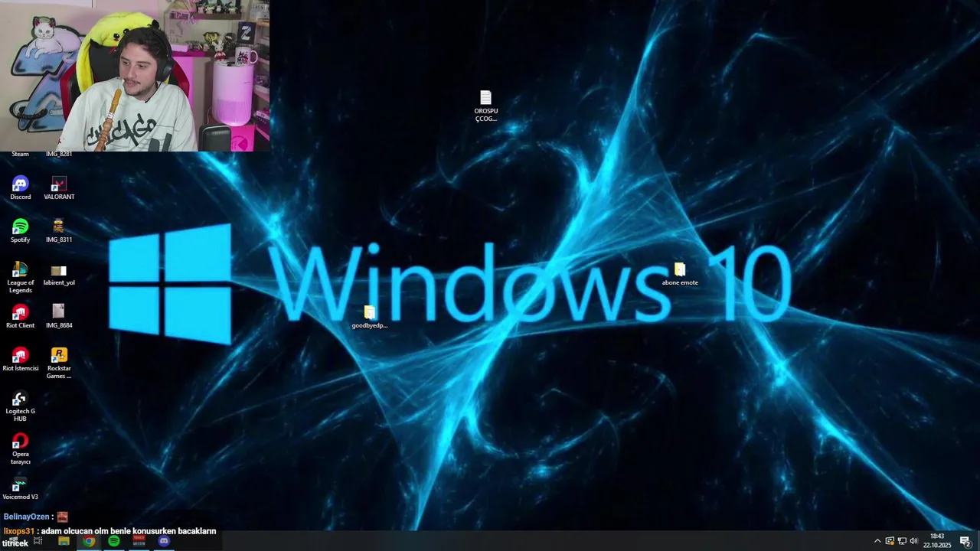Switch to Discord in the taskbar
This screenshot has height=551, width=980.
tap(163, 541)
